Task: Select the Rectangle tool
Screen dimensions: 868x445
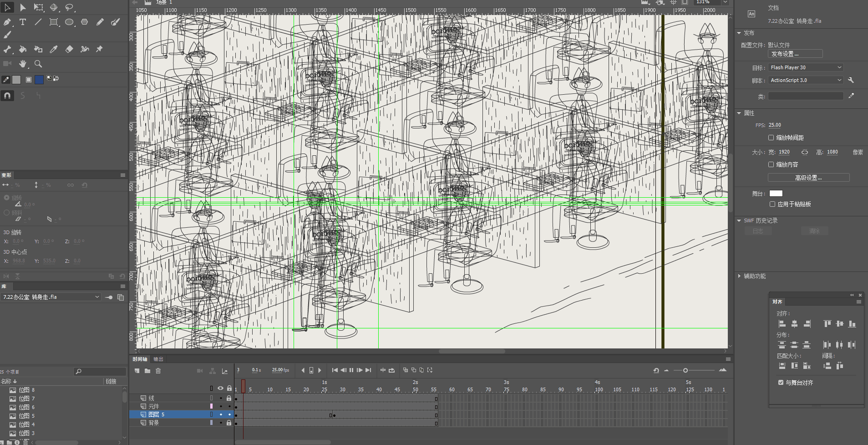Action: click(54, 22)
